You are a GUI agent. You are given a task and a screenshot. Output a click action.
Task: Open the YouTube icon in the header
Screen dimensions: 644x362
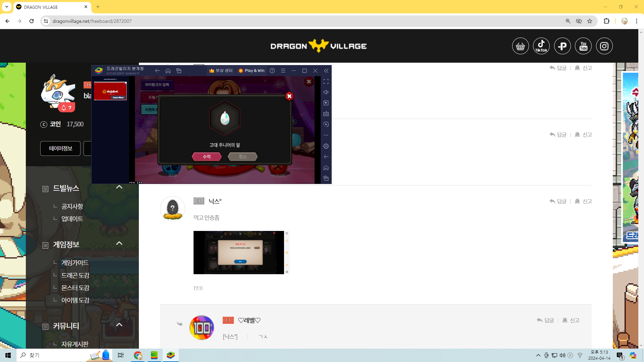(583, 46)
